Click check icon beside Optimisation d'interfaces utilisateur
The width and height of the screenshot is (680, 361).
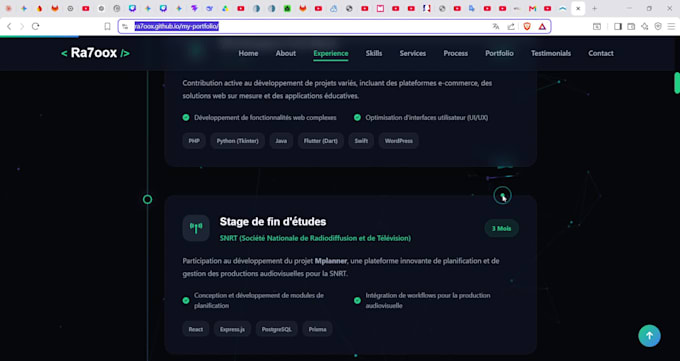tap(357, 118)
